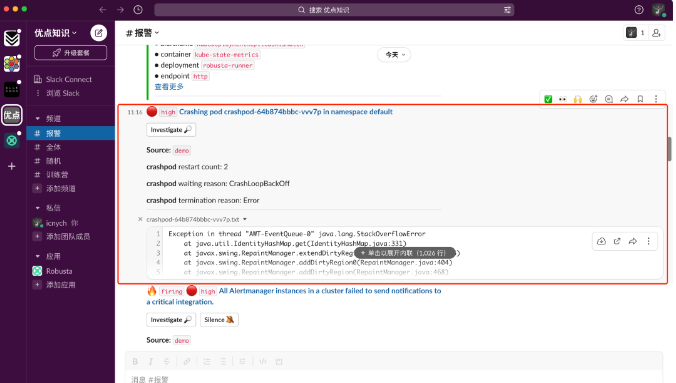The image size is (676, 383).
Task: Collapse the 频道 section
Action: (x=38, y=119)
